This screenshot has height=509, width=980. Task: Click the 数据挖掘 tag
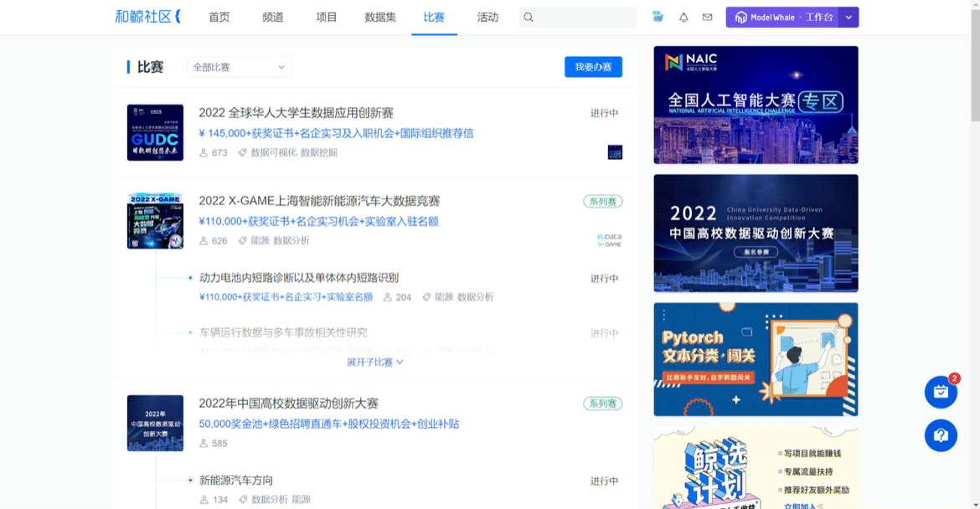(x=319, y=152)
